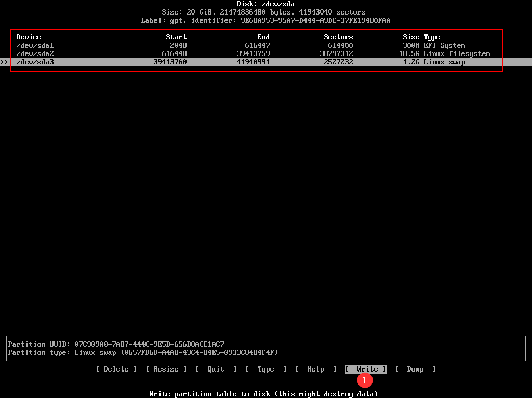Select the /dev/sda1 EFI System partition row
The height and width of the screenshot is (398, 532).
click(x=35, y=45)
